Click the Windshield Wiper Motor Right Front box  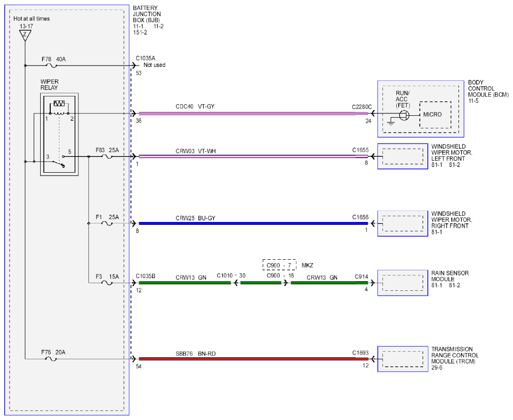pos(403,223)
